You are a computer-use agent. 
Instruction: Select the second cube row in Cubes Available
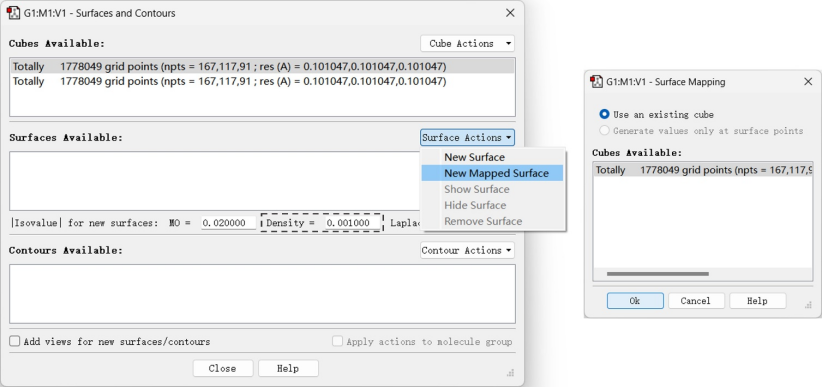click(x=262, y=81)
